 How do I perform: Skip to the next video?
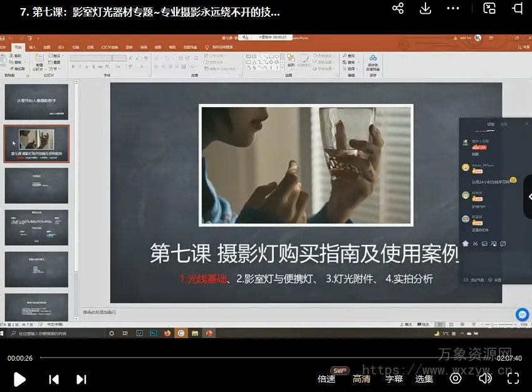[x=81, y=379]
